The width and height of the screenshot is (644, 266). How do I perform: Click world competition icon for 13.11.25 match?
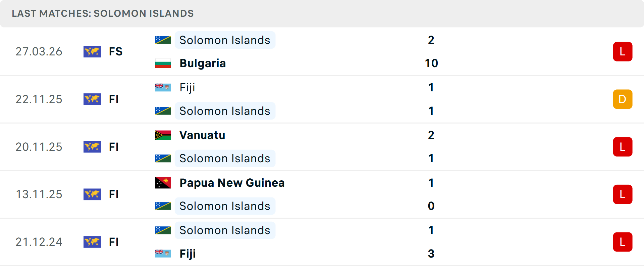92,194
